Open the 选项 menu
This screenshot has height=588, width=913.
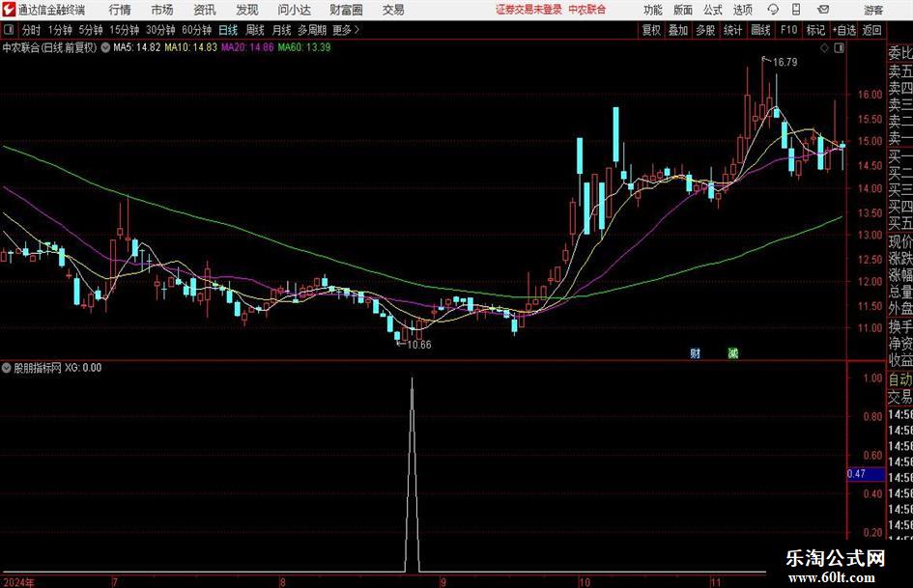point(743,10)
